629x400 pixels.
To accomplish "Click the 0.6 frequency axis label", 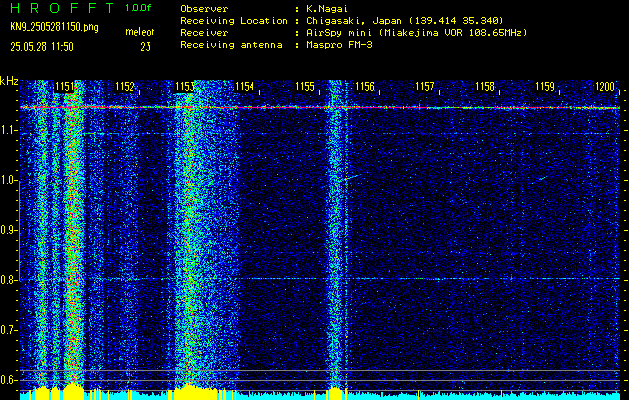I will pos(9,380).
